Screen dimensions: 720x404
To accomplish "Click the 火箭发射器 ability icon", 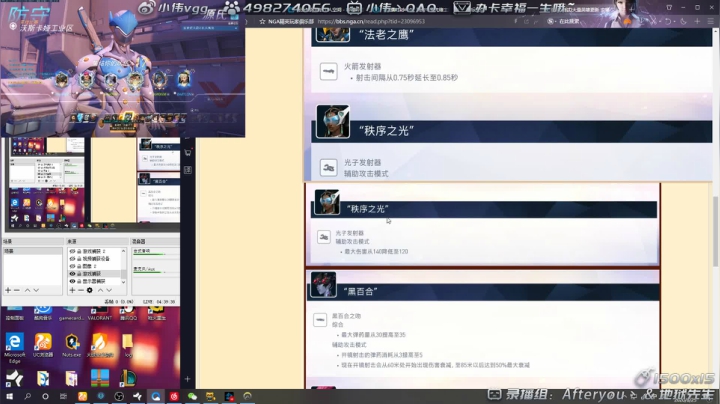I will coord(328,72).
